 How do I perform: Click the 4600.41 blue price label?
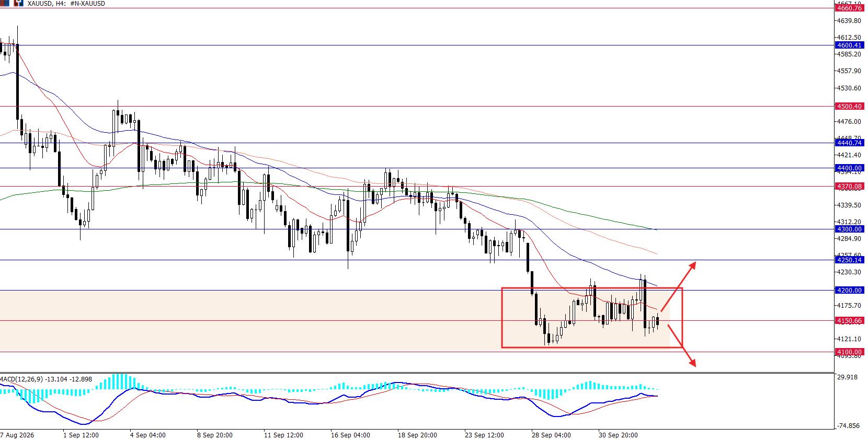849,45
